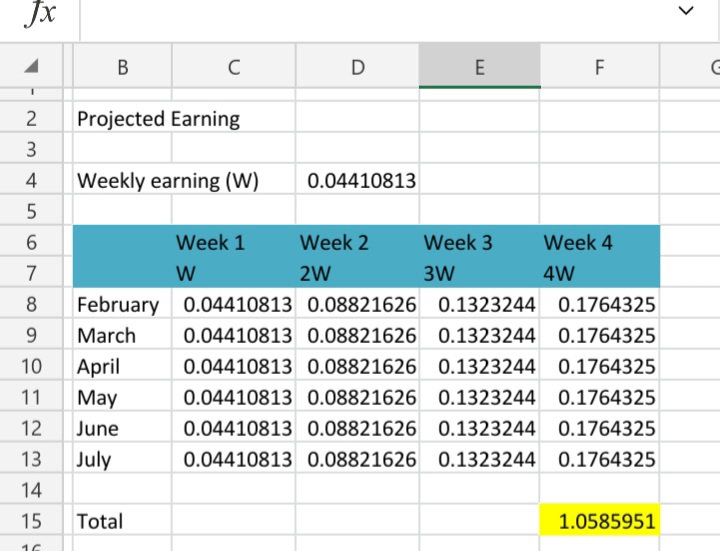
Task: Click the 'March' row label
Action: point(122,335)
